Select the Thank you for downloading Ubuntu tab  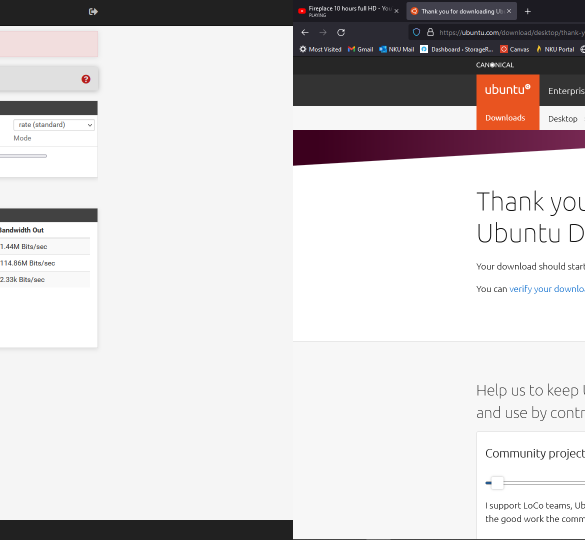(x=462, y=11)
